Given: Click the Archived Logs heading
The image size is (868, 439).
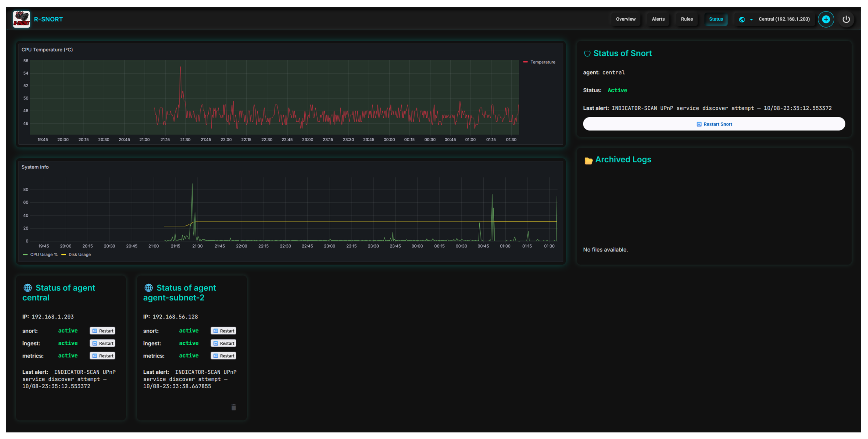Looking at the screenshot, I should click(x=623, y=159).
